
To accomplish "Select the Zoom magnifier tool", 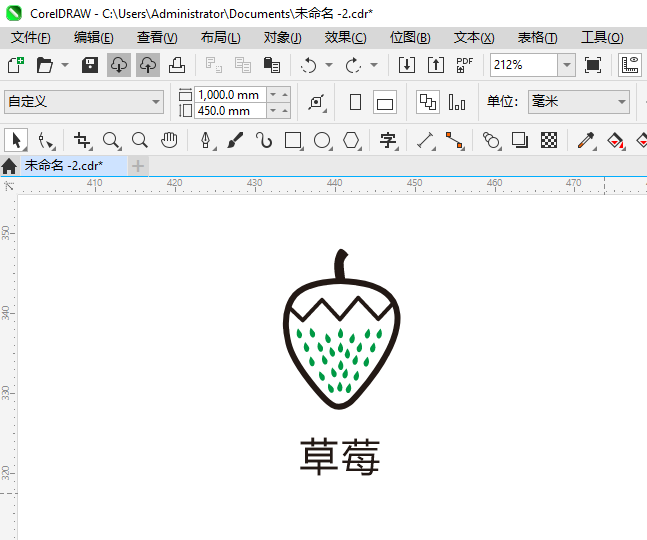I will (111, 141).
